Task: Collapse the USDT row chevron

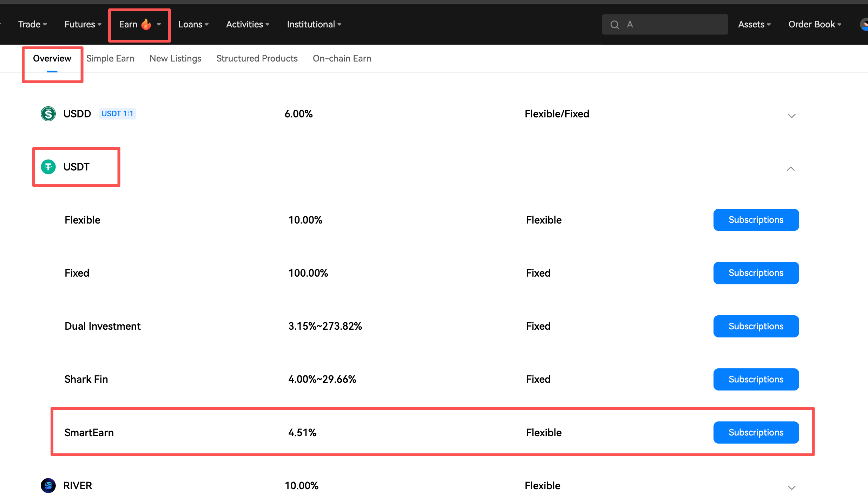Action: (x=791, y=169)
